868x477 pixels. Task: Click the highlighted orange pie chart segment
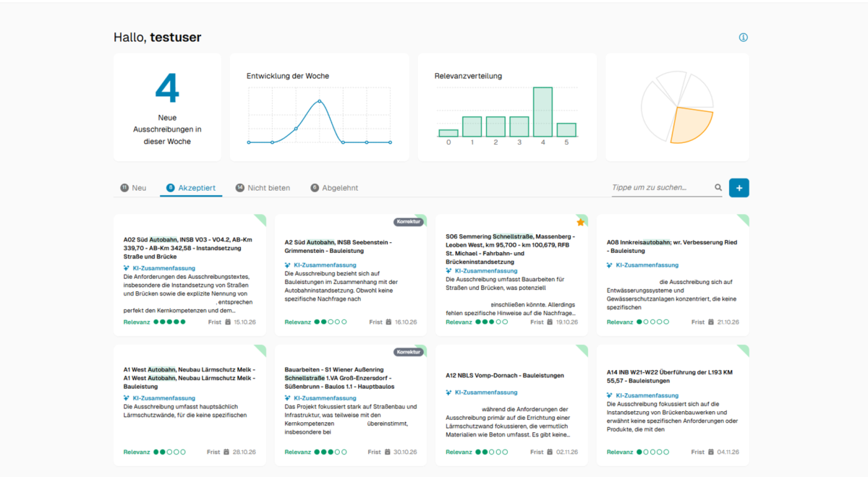tap(691, 124)
